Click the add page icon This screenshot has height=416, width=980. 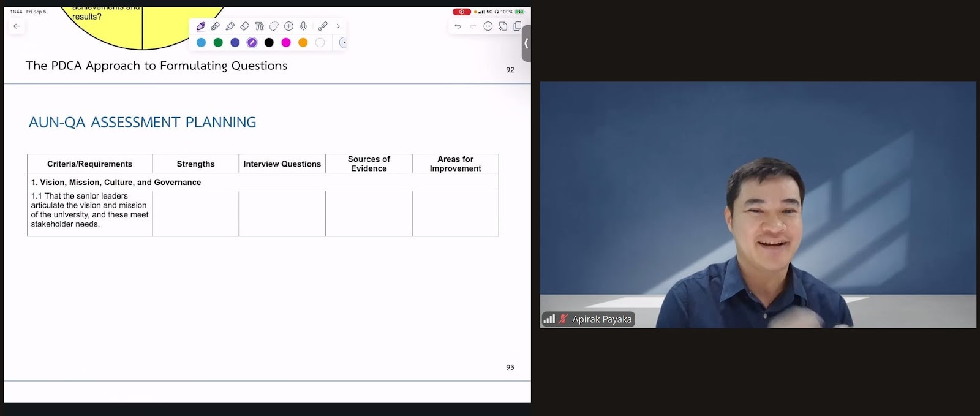pos(503,26)
